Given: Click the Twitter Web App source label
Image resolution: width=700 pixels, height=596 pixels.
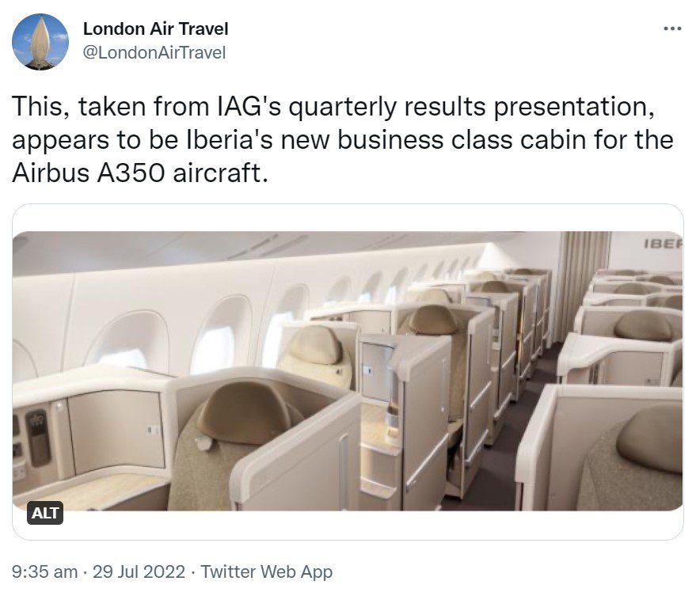Looking at the screenshot, I should click(267, 571).
